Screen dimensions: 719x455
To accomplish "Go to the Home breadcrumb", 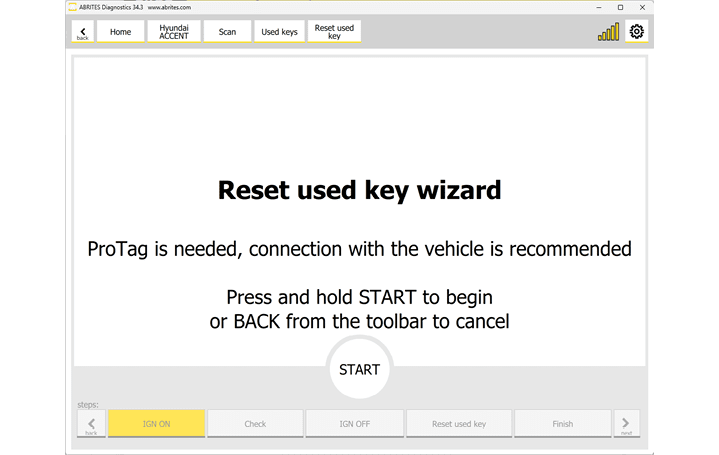I will click(120, 32).
